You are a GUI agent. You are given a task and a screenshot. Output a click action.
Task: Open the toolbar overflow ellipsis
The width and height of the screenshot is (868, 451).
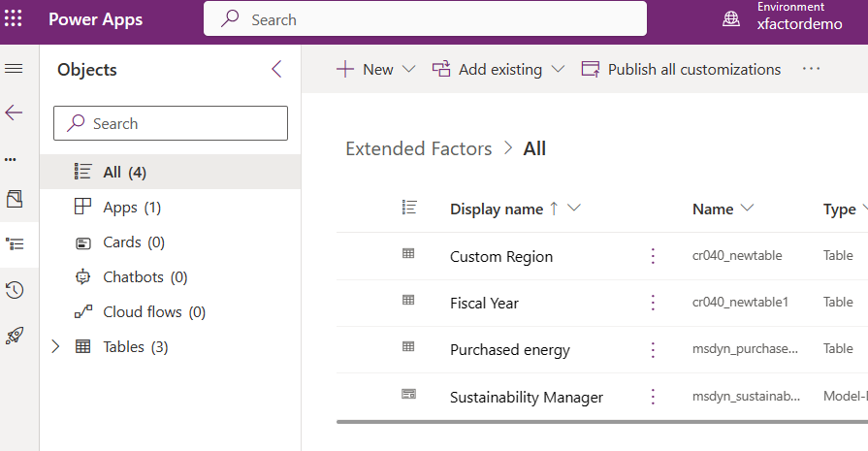point(811,69)
